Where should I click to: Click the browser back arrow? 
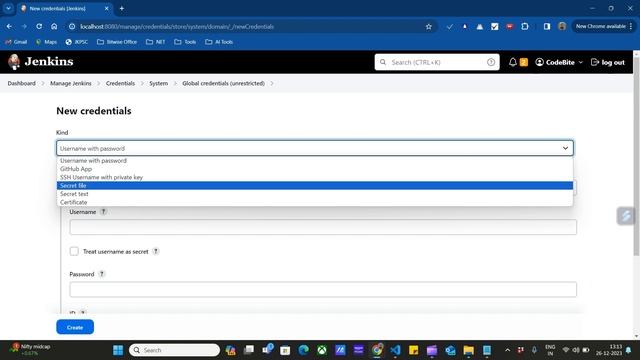click(9, 27)
